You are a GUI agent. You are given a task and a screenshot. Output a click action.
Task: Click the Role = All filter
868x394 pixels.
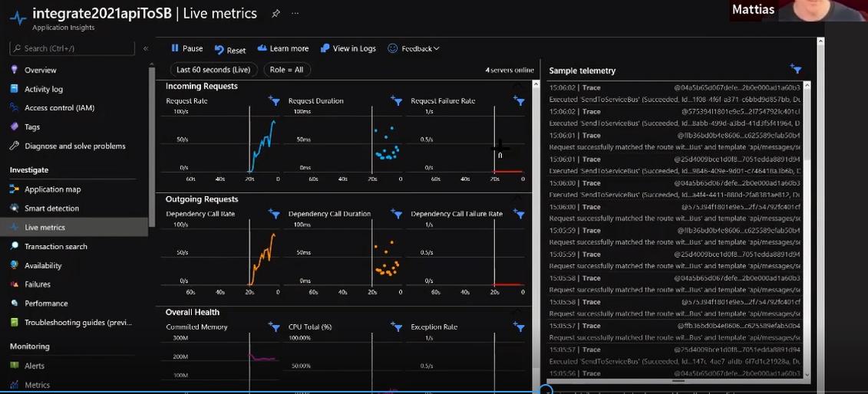[x=287, y=70]
